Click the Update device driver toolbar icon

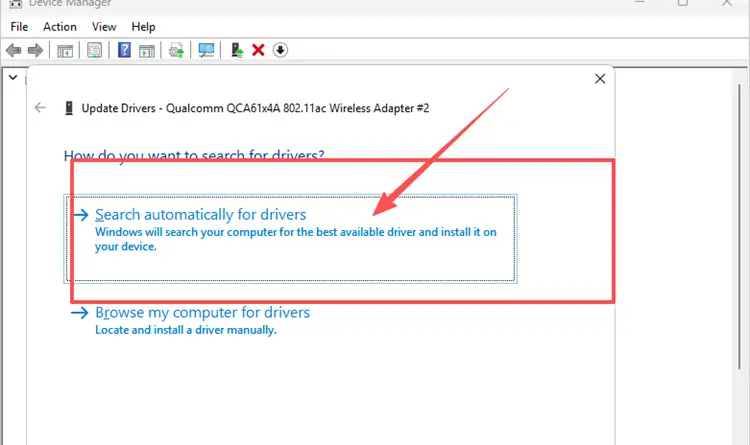(x=176, y=50)
